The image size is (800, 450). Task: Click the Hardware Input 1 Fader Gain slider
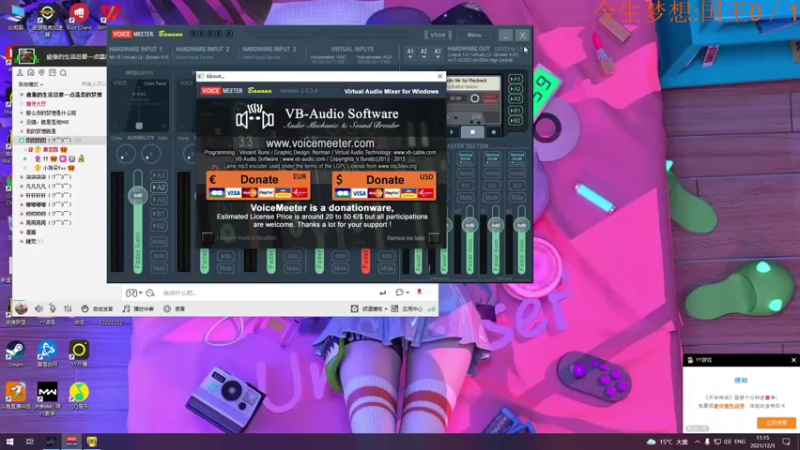(x=138, y=220)
